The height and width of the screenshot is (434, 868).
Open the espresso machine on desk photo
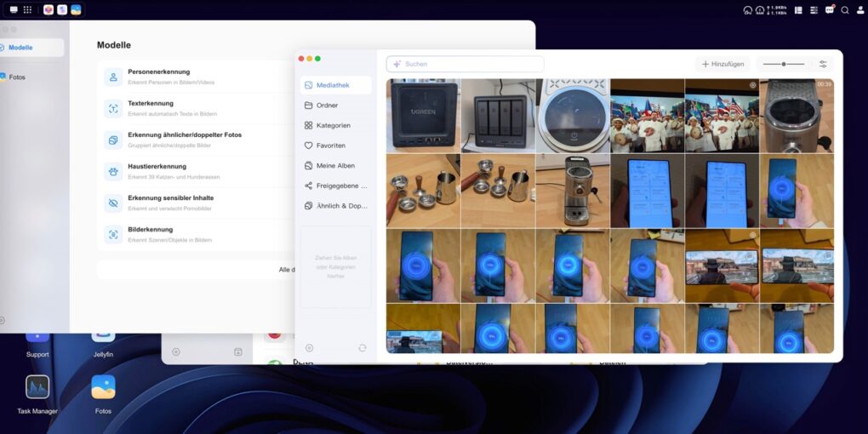point(573,191)
